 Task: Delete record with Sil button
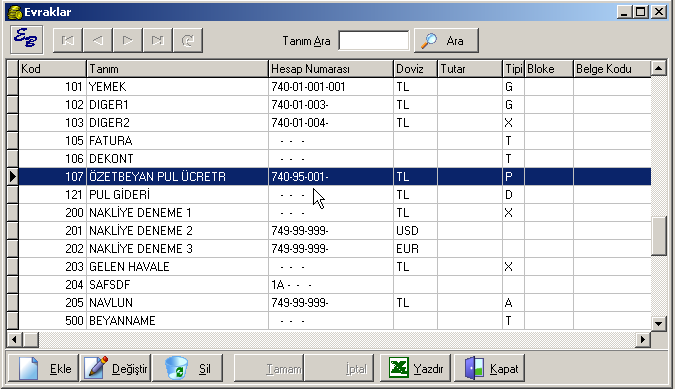coord(188,368)
